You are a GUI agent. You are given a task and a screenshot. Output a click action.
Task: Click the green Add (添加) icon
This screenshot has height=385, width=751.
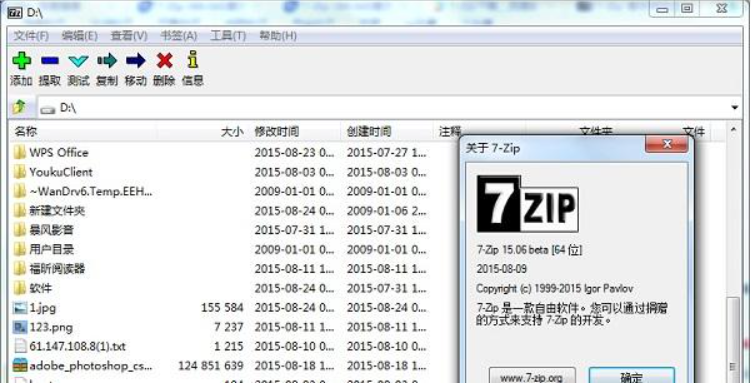(22, 60)
